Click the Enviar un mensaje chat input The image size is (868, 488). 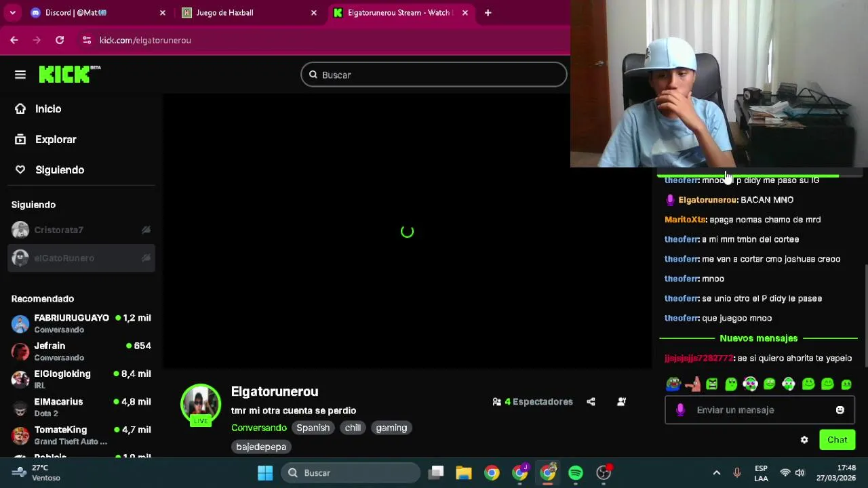click(761, 410)
